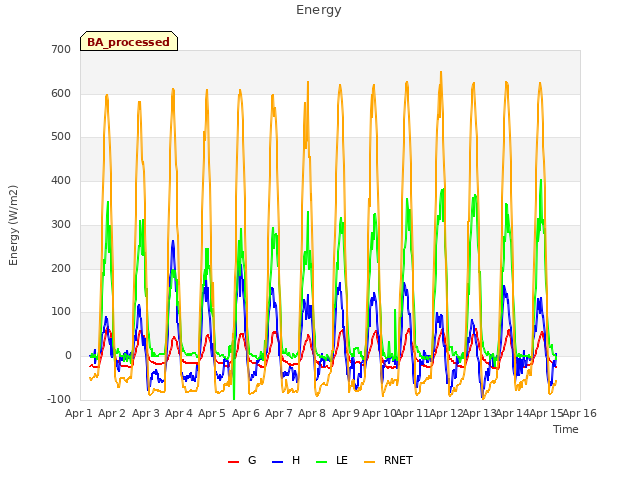Click the Apr 5 tick label
Image resolution: width=640 pixels, height=480 pixels.
[x=212, y=413]
